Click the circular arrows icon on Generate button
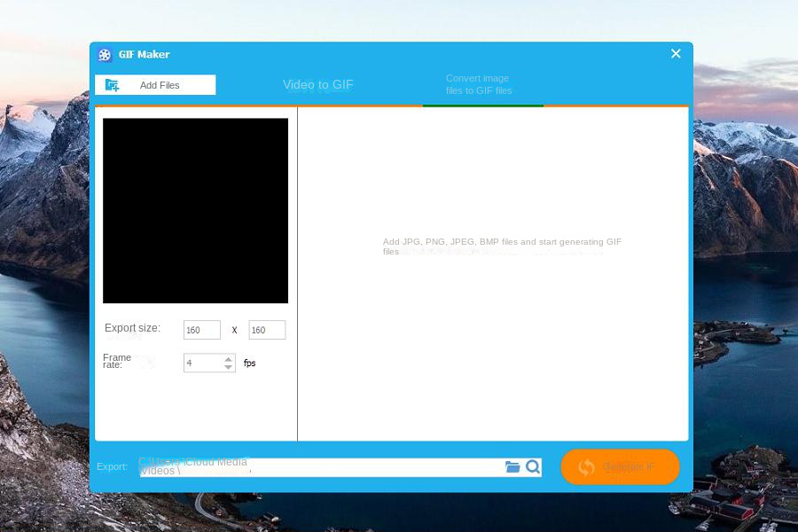798x532 pixels. pos(586,467)
